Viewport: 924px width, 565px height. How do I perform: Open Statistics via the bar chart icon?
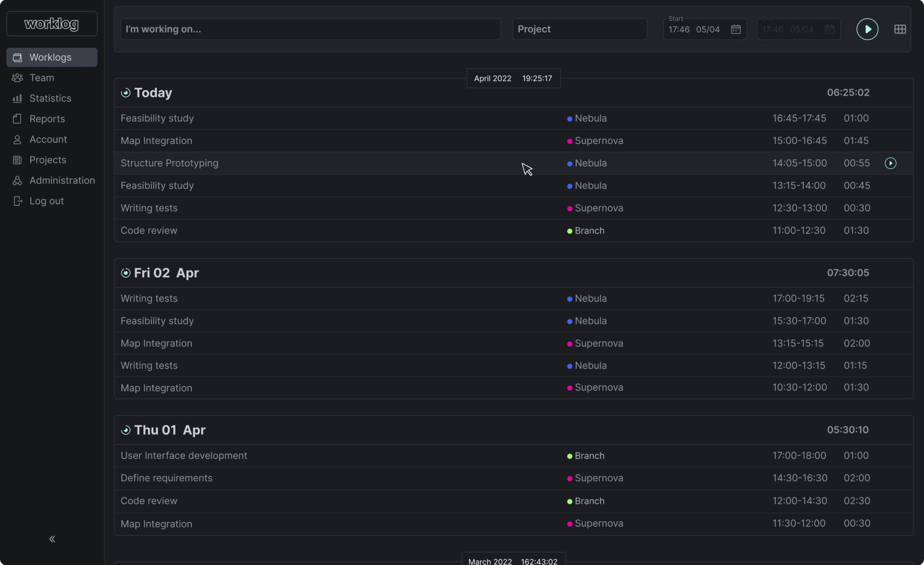pos(17,98)
